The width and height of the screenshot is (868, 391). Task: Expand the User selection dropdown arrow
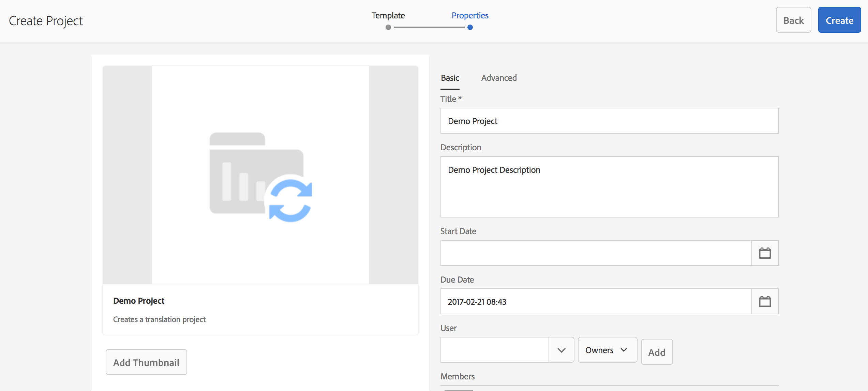(561, 350)
